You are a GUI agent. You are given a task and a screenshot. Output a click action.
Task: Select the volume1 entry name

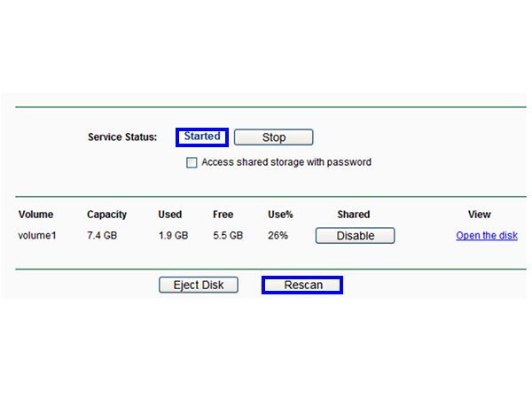click(x=38, y=236)
